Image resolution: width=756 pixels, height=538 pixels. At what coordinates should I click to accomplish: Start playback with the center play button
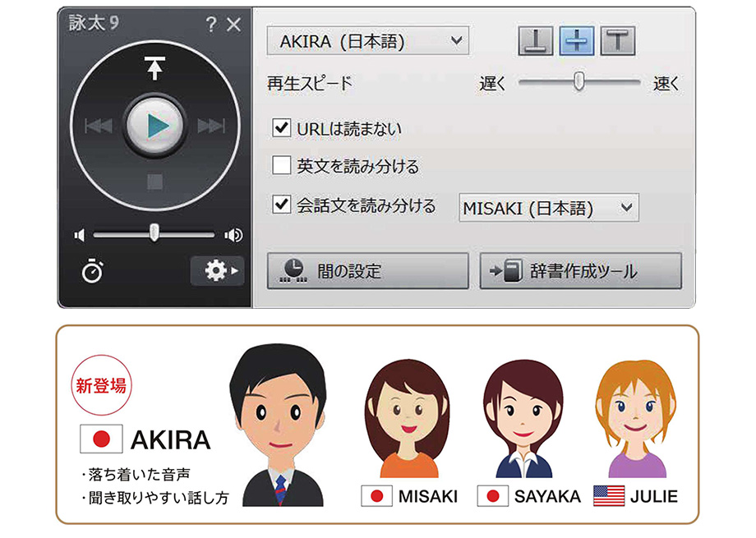[x=154, y=126]
